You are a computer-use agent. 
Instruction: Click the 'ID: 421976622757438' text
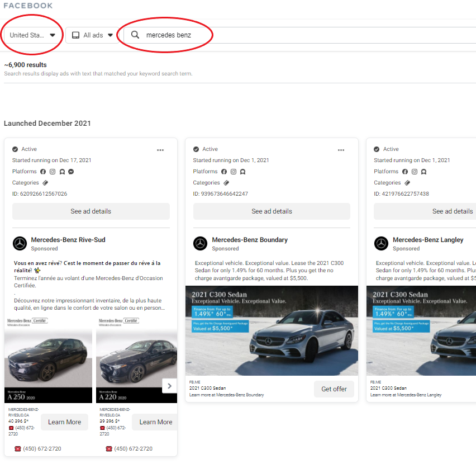click(401, 194)
